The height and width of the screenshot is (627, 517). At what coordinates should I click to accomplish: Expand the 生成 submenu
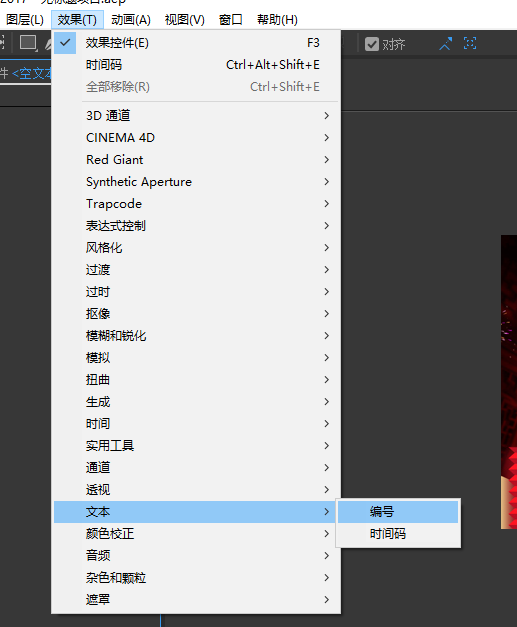point(196,401)
